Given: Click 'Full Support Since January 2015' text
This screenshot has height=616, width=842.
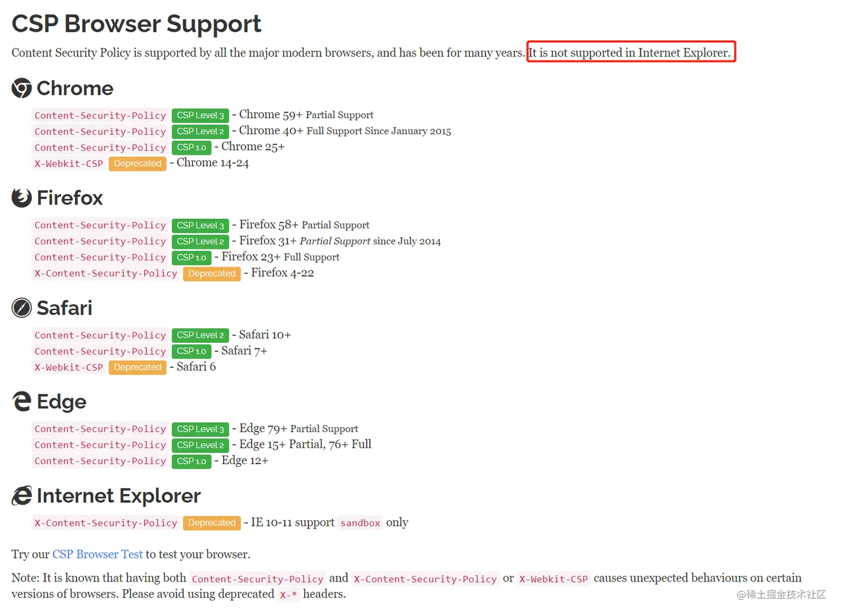Looking at the screenshot, I should (x=379, y=131).
